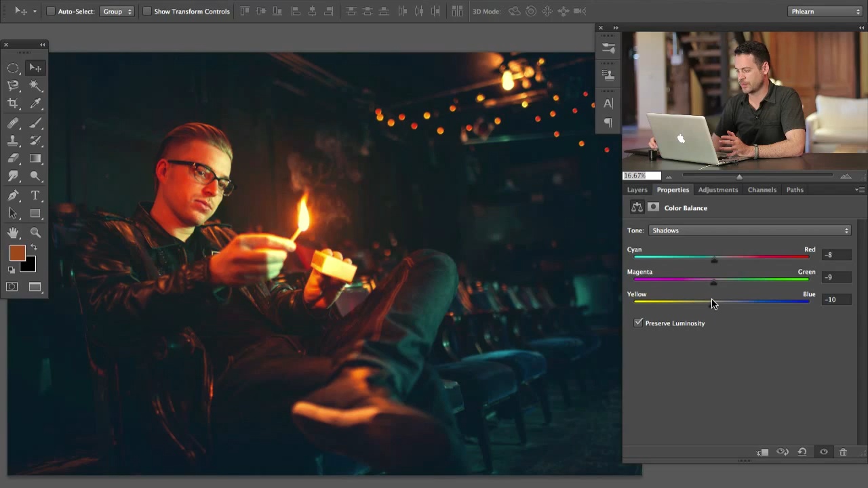
Task: Switch to the Channels tab
Action: [x=762, y=190]
